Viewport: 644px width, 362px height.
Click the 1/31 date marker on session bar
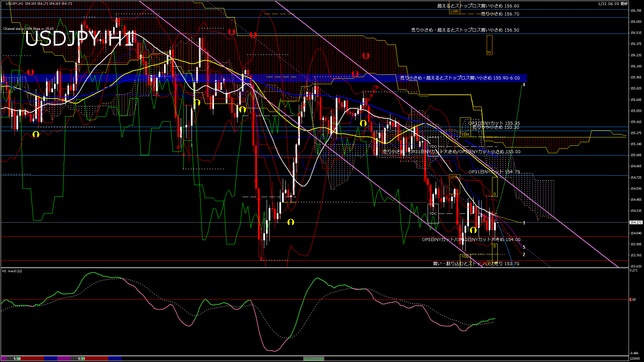81,359
